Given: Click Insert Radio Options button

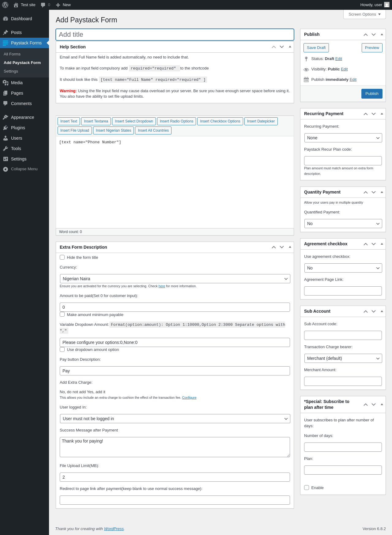Looking at the screenshot, I should tap(176, 121).
